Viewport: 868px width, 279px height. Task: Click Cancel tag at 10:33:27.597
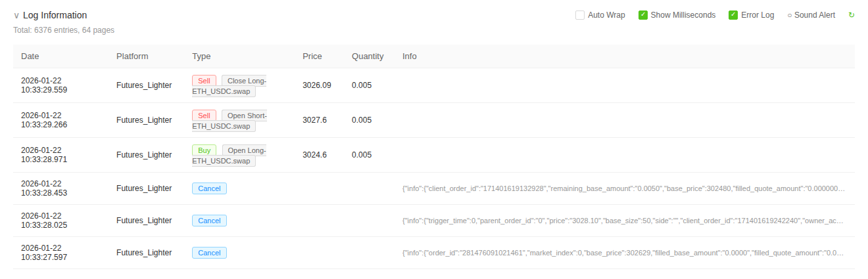(209, 253)
